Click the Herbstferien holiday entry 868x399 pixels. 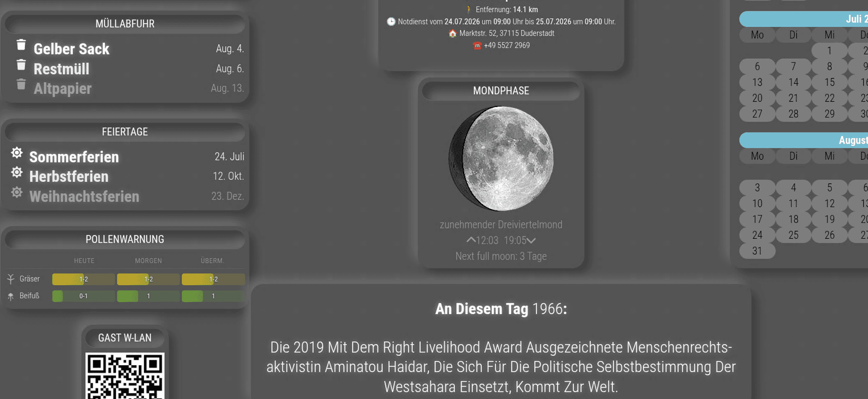pos(69,177)
